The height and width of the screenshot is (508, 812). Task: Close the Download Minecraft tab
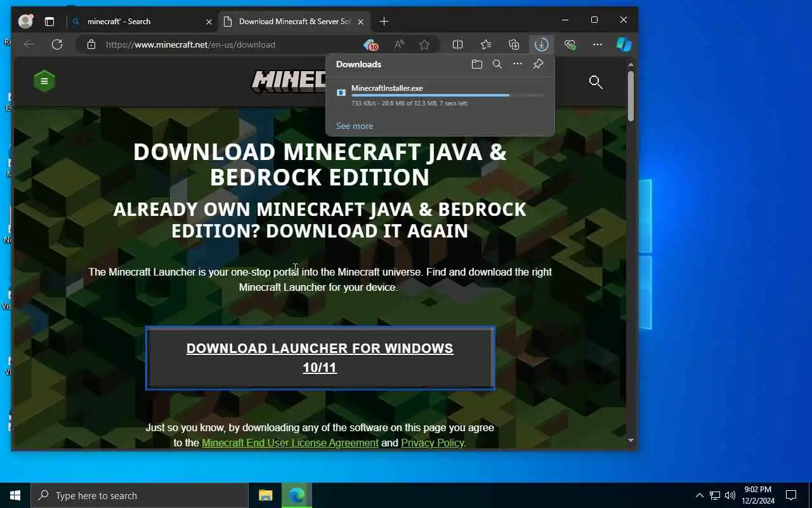361,22
